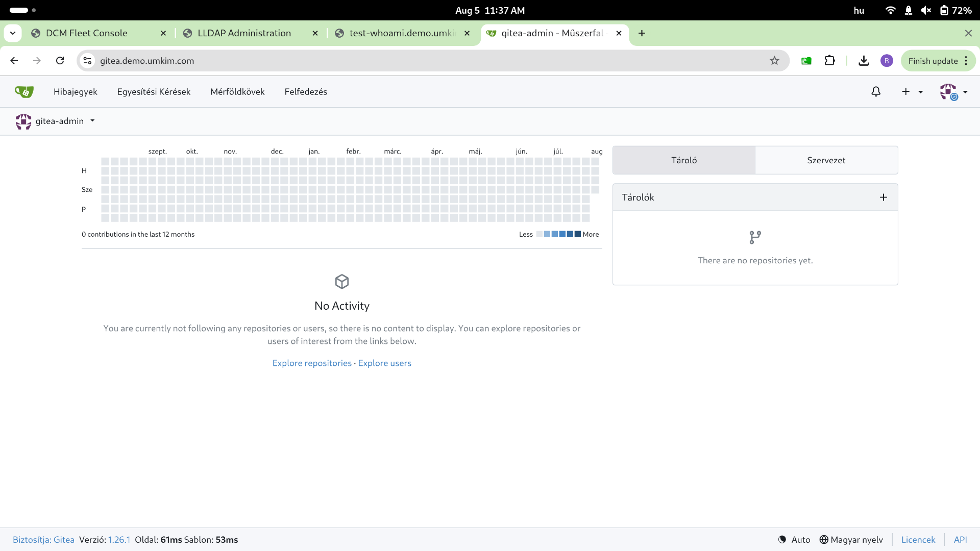Open the create new plus menu
The image size is (980, 551).
(912, 92)
